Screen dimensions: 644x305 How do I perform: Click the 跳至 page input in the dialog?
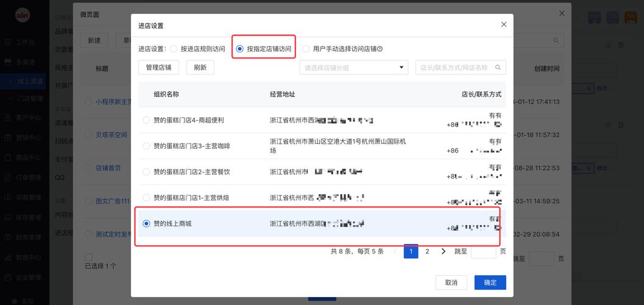[x=483, y=251]
